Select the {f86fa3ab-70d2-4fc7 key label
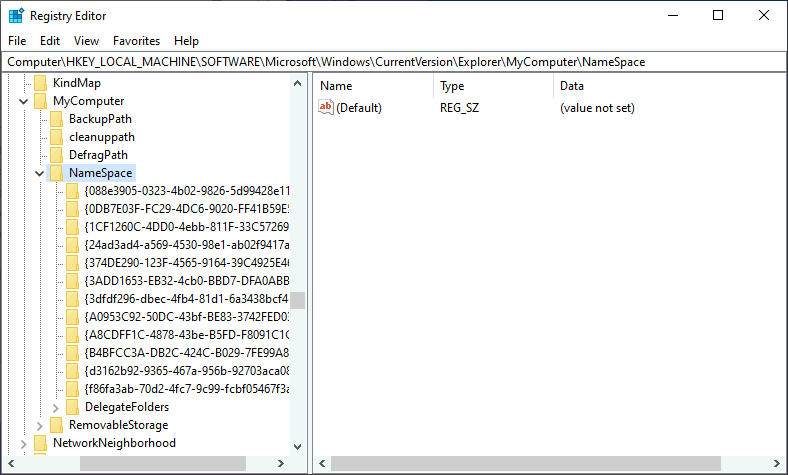 (x=187, y=389)
